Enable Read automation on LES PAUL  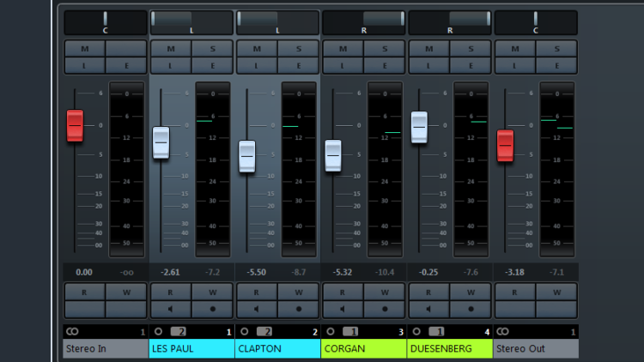click(x=171, y=293)
